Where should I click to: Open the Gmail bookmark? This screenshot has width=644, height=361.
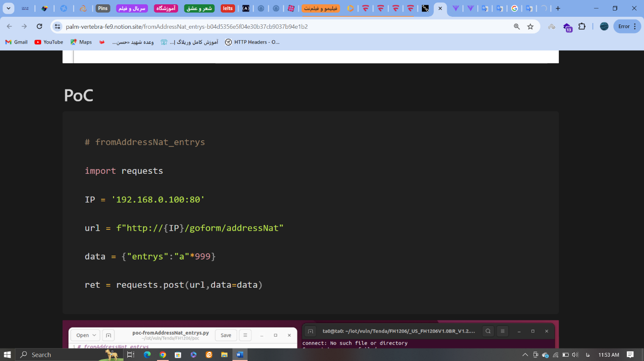coord(16,42)
